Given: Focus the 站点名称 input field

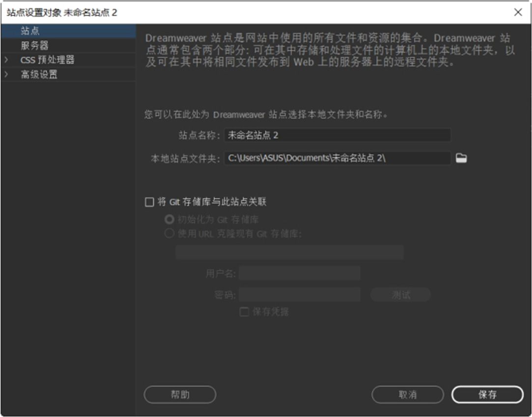Looking at the screenshot, I should [337, 136].
